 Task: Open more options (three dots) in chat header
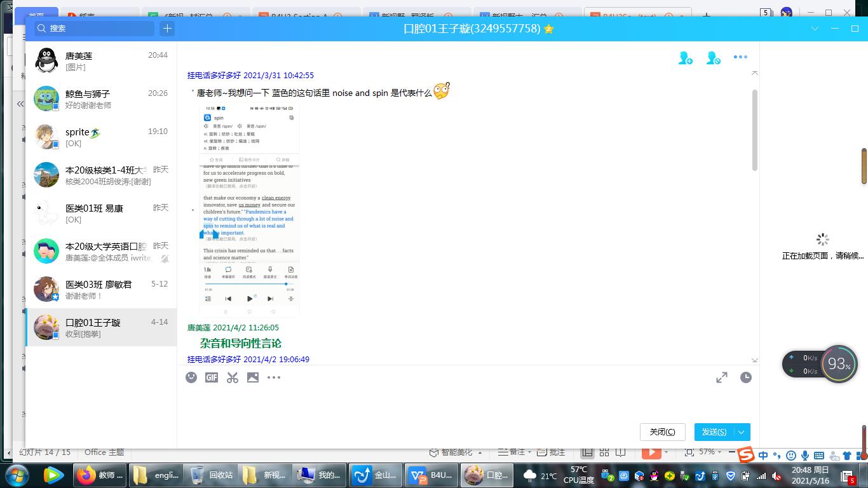(x=740, y=57)
